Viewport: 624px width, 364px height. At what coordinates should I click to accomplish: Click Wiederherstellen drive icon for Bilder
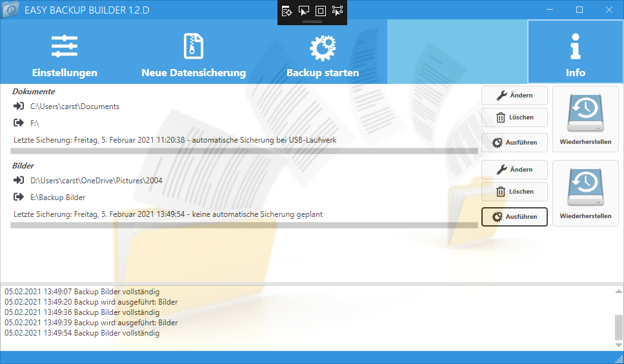click(x=585, y=184)
